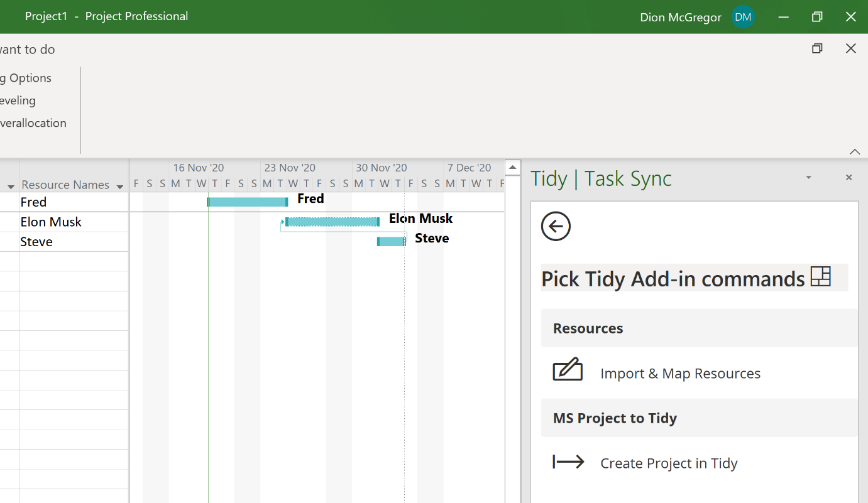Click the Resource Names column header
The image size is (868, 503).
point(65,185)
